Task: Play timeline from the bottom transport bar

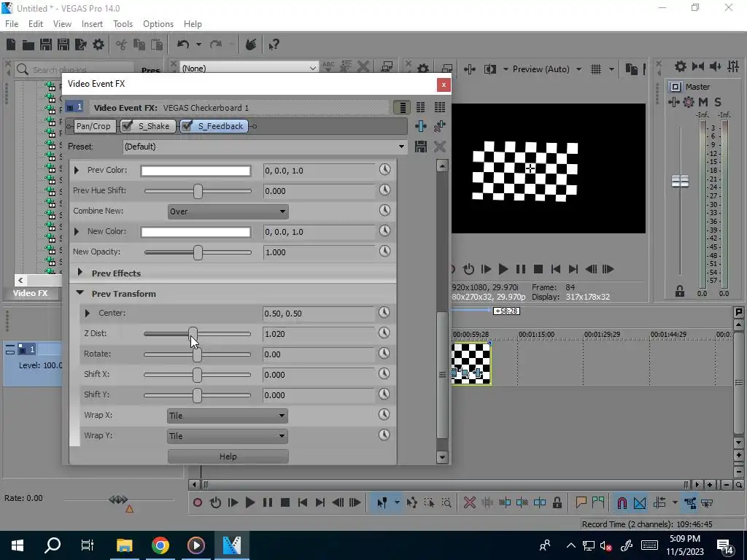Action: coord(249,502)
